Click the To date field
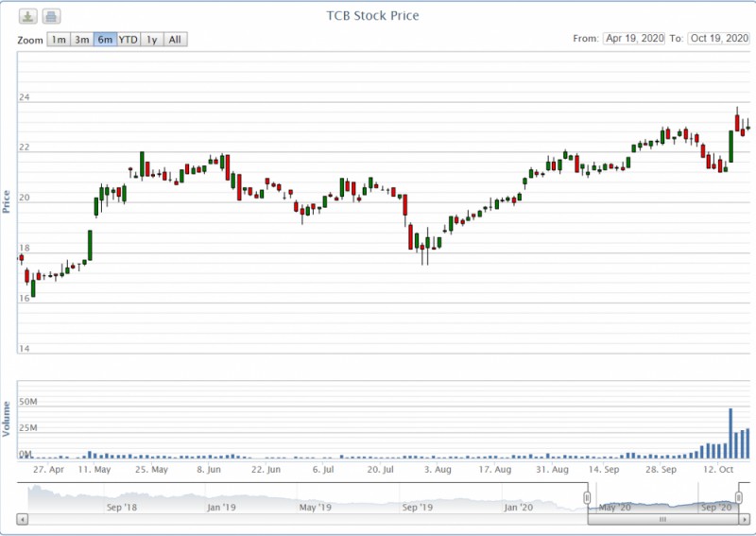The image size is (756, 536). click(x=718, y=39)
